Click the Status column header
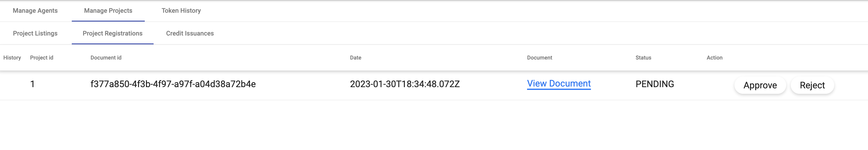The image size is (868, 150). click(643, 58)
